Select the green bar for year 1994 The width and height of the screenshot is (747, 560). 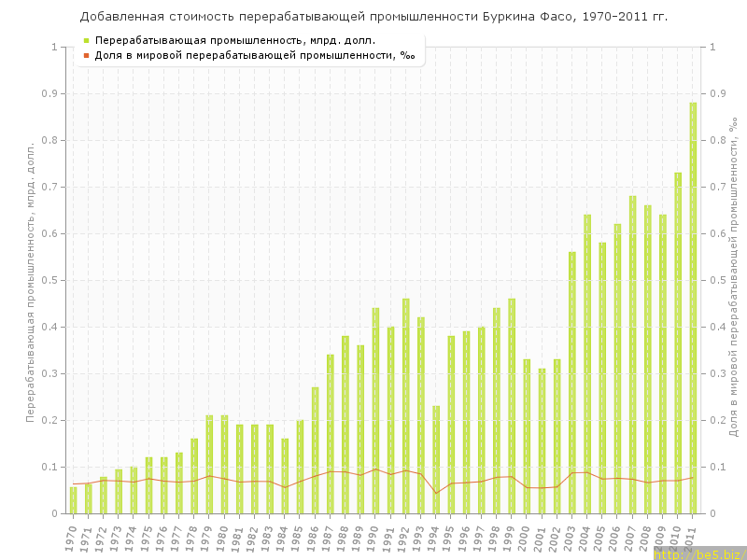(x=436, y=459)
